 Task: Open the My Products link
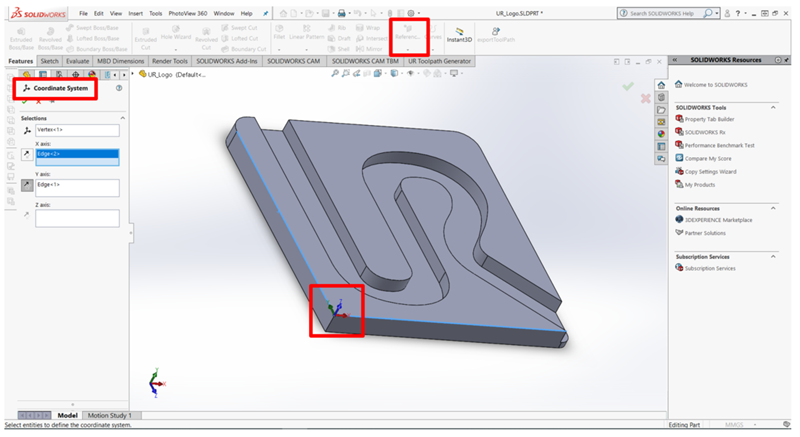coord(700,185)
